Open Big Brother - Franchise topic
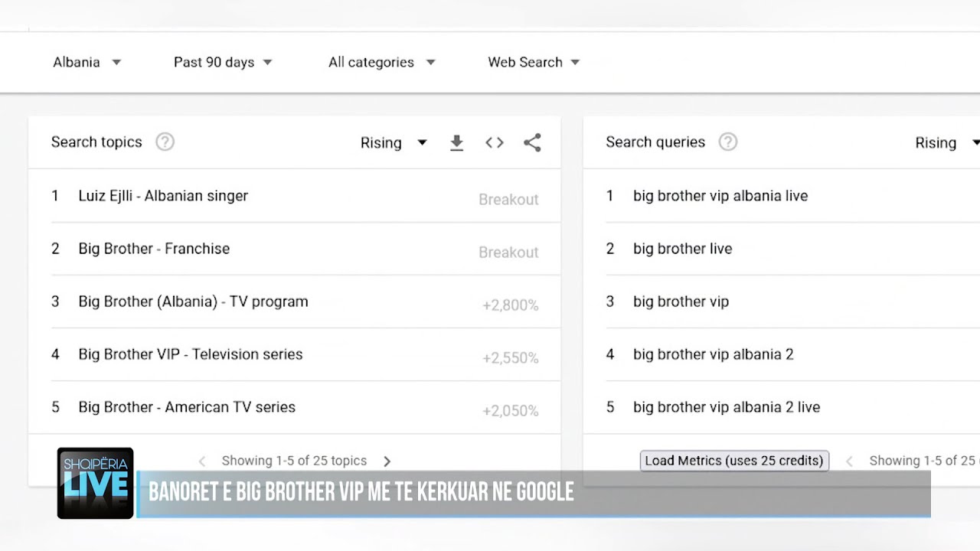Image resolution: width=980 pixels, height=551 pixels. pos(154,249)
